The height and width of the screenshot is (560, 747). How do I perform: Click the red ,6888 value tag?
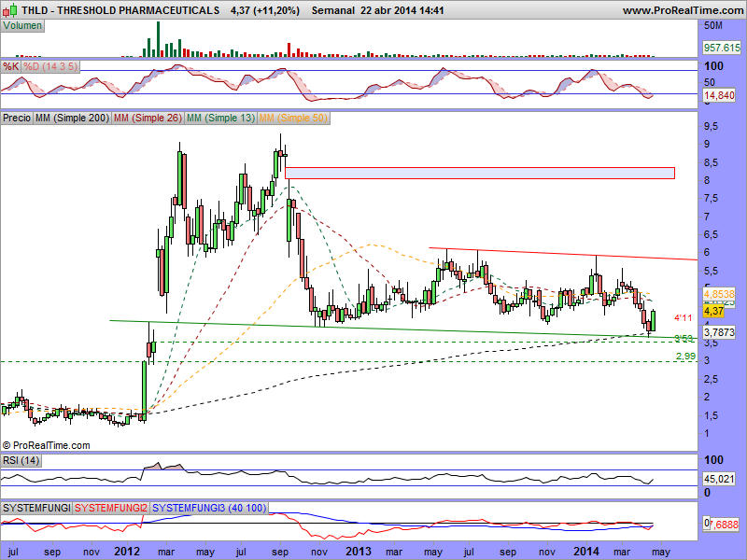tap(725, 525)
